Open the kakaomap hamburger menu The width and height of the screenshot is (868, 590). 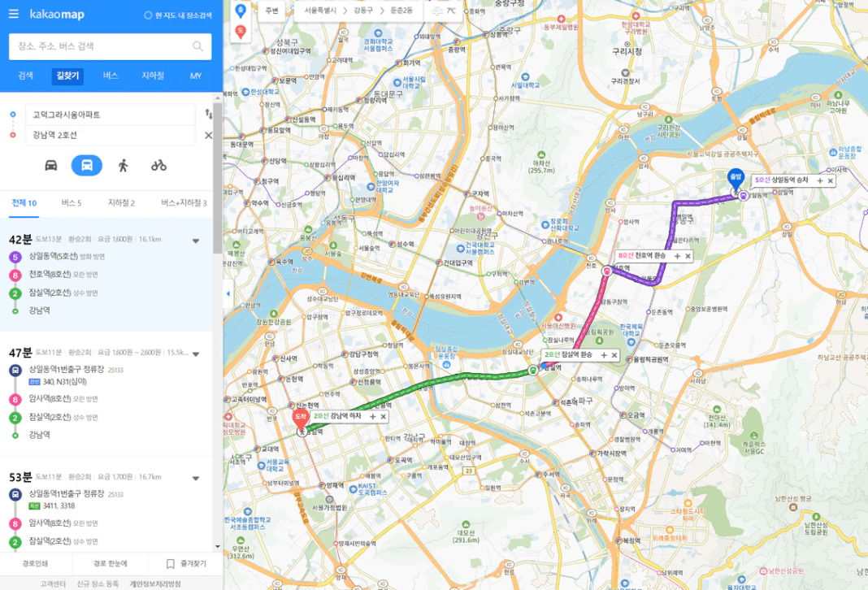coord(14,14)
